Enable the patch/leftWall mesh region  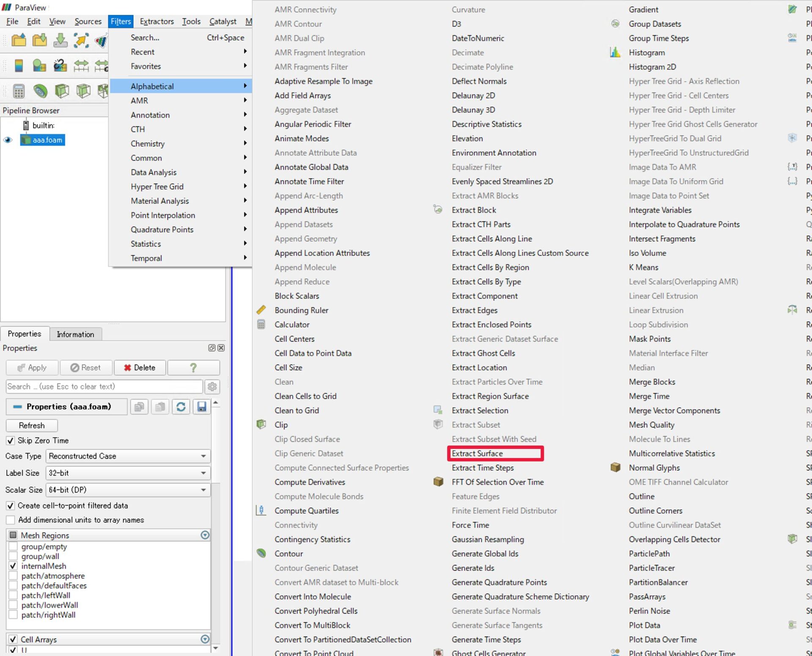point(13,595)
